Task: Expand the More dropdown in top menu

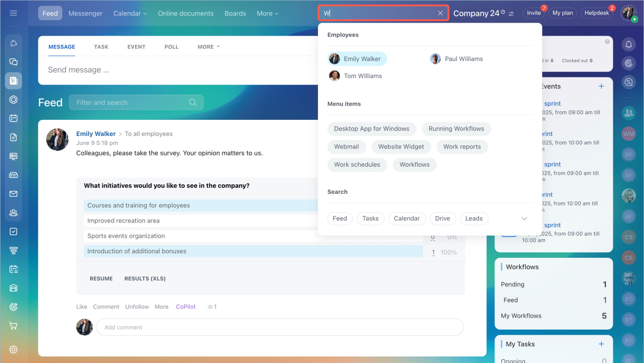Action: click(x=268, y=14)
